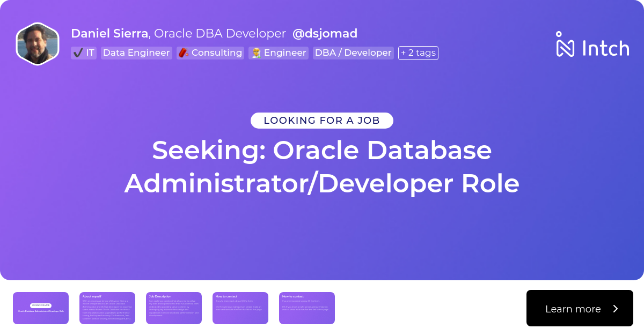This screenshot has width=644, height=336.
Task: Click the Learn more button
Action: [x=580, y=308]
